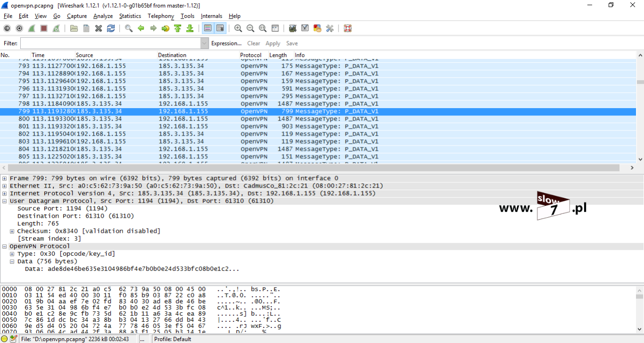Collapse User Datagram Protocol node
This screenshot has height=343, width=644.
pos(5,201)
